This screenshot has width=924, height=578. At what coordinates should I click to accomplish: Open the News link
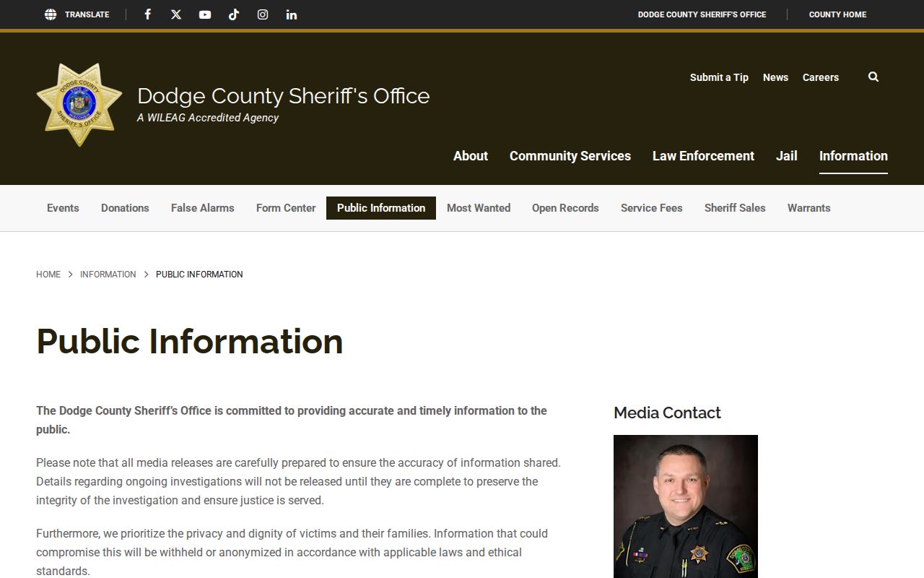click(775, 77)
